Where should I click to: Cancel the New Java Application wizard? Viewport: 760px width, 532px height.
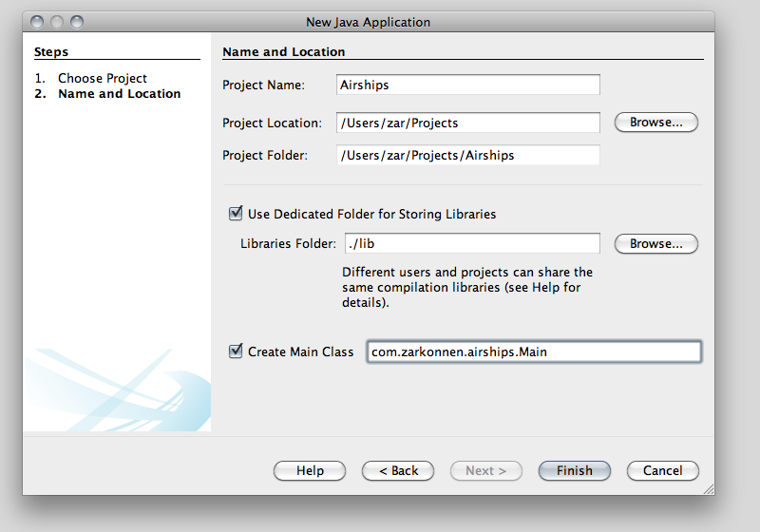click(662, 470)
